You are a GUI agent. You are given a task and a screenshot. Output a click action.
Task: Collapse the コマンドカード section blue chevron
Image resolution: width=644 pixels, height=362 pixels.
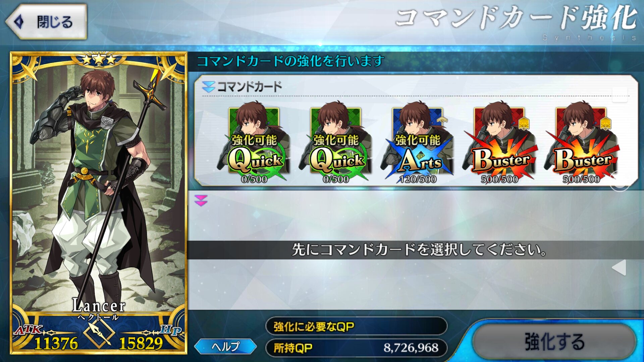(x=208, y=87)
